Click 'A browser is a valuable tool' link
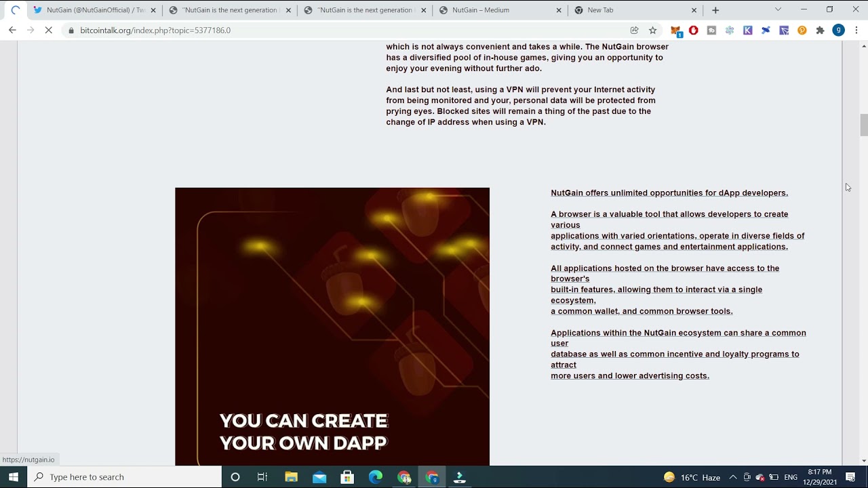This screenshot has width=868, height=488. [x=669, y=219]
